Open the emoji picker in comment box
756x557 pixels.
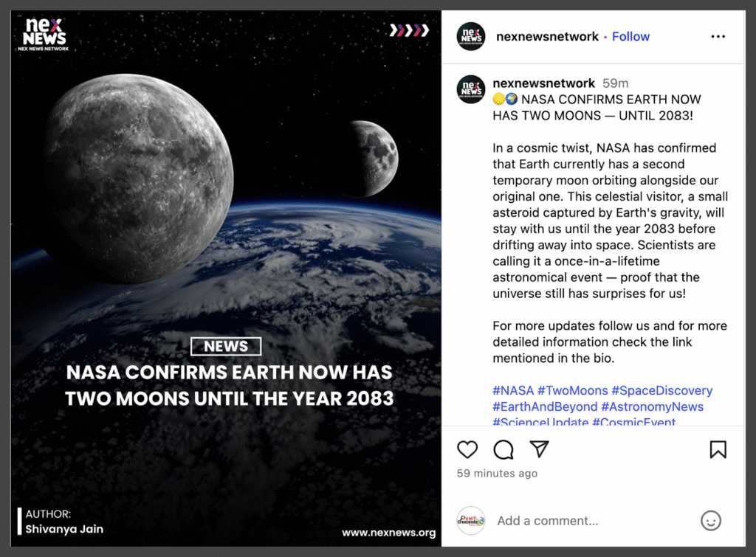(710, 520)
